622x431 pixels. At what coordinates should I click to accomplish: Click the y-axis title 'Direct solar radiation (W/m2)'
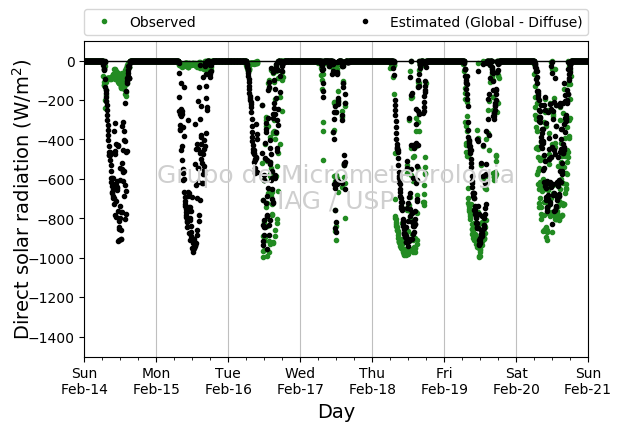(x=22, y=199)
